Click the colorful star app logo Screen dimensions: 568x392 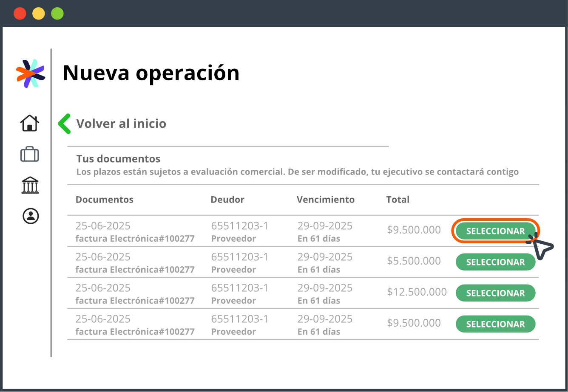tap(30, 73)
